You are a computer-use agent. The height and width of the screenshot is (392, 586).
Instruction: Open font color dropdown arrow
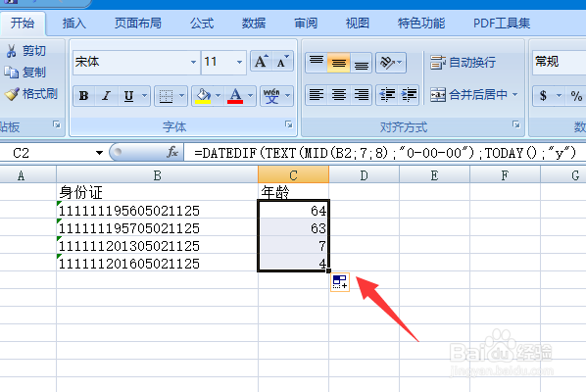[x=251, y=96]
